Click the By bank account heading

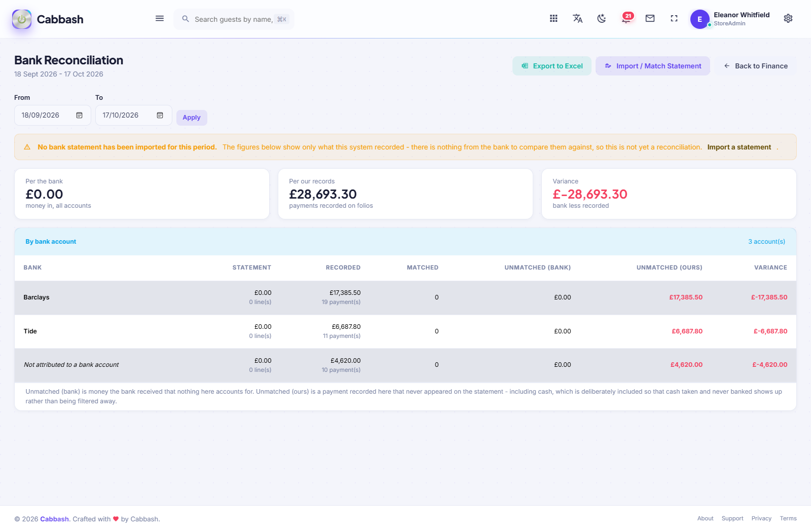(x=51, y=242)
